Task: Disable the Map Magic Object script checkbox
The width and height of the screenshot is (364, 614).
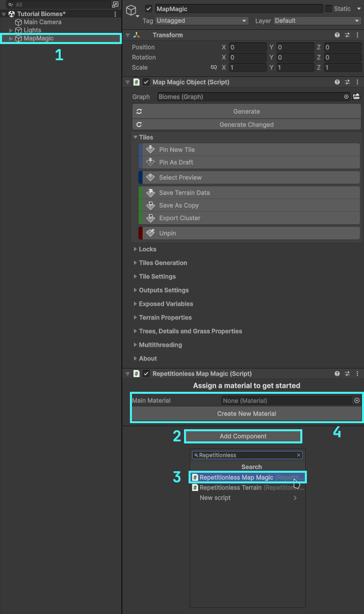Action: [146, 82]
